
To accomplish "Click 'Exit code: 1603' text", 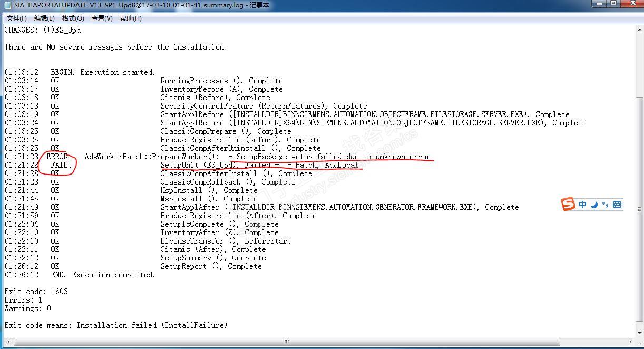I will click(36, 292).
